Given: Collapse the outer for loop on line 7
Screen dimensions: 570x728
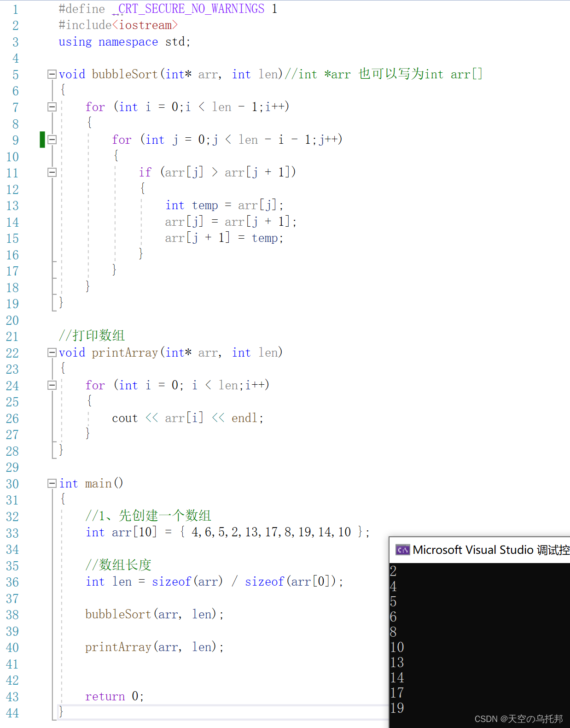Looking at the screenshot, I should point(52,107).
